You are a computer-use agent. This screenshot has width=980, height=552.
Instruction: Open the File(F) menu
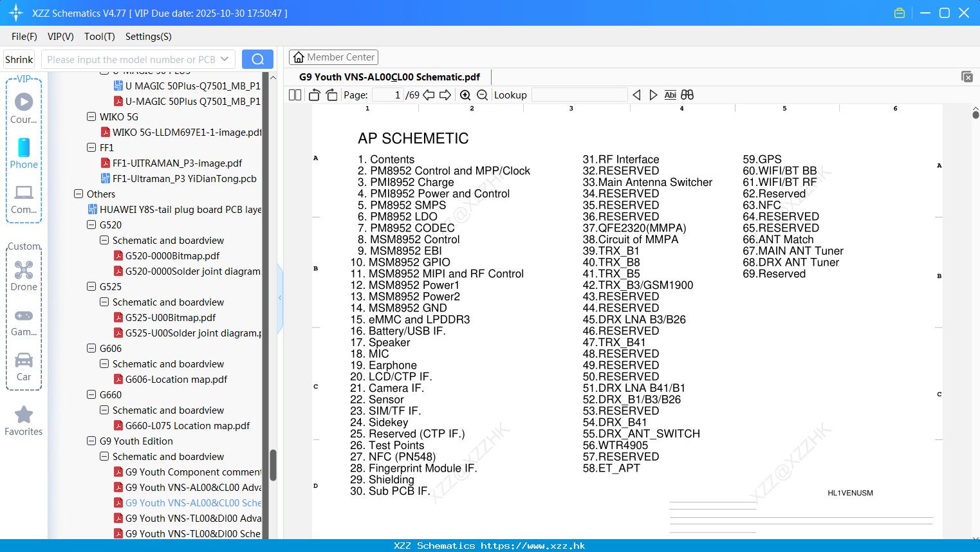(24, 37)
